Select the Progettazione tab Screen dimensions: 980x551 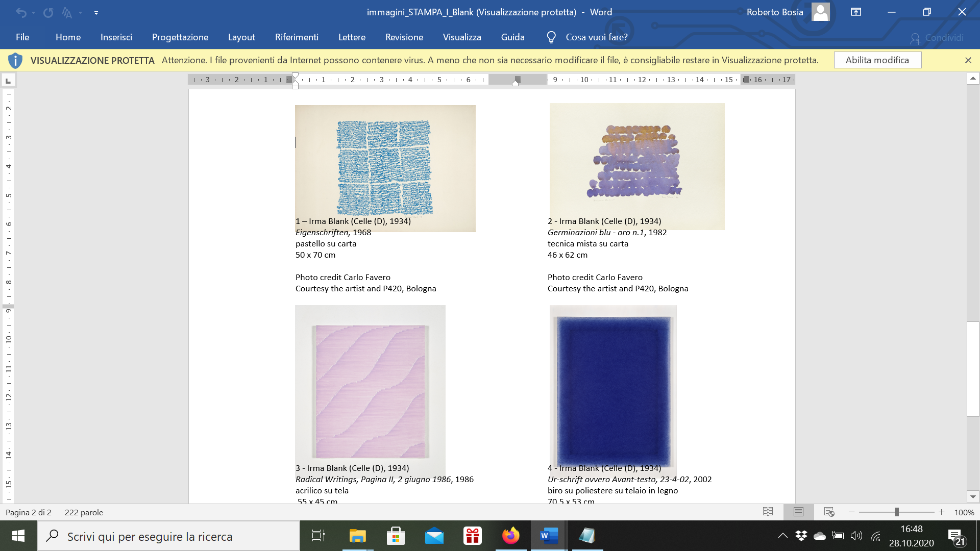180,37
